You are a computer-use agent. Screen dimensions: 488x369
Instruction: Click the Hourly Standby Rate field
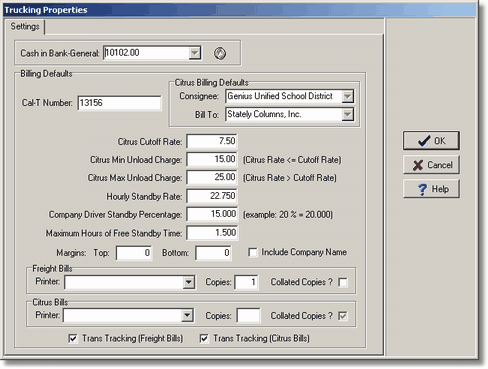click(212, 196)
